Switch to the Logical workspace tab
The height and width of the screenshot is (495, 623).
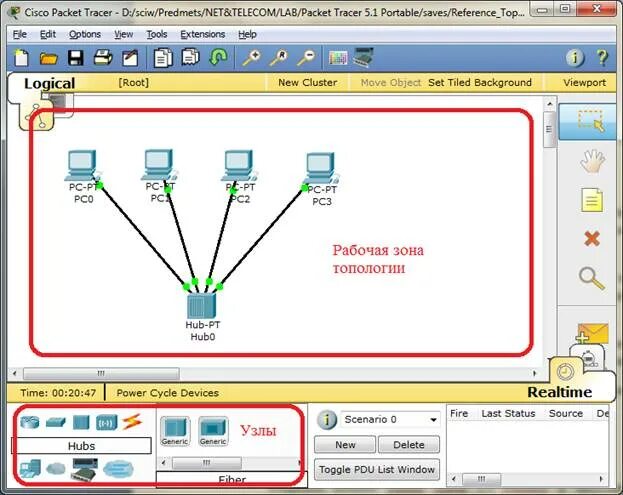[x=49, y=83]
